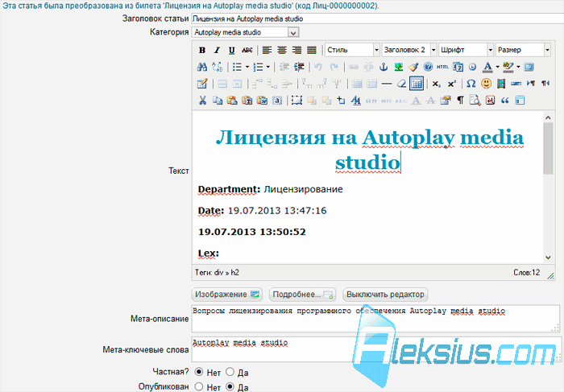Insert a smiley emoticon

[x=486, y=84]
